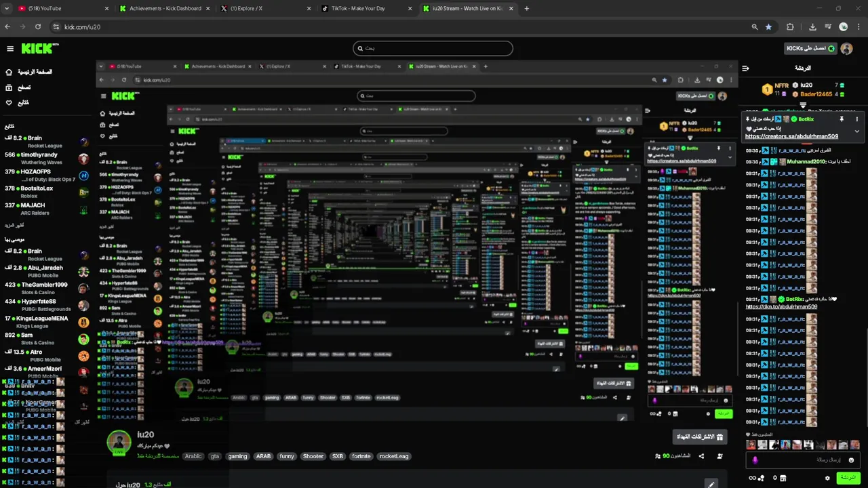The width and height of the screenshot is (868, 488).
Task: Open the HQZAOFPS channel in sidebar
Action: click(x=47, y=175)
